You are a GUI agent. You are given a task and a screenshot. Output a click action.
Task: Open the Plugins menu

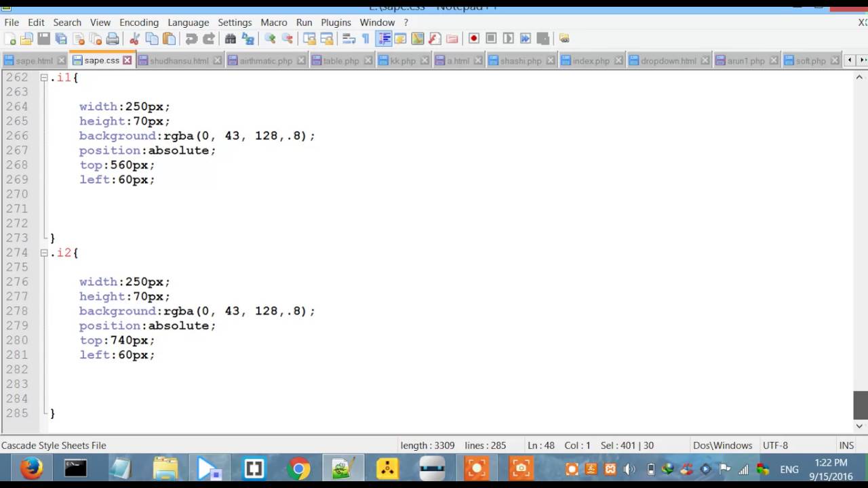(336, 22)
